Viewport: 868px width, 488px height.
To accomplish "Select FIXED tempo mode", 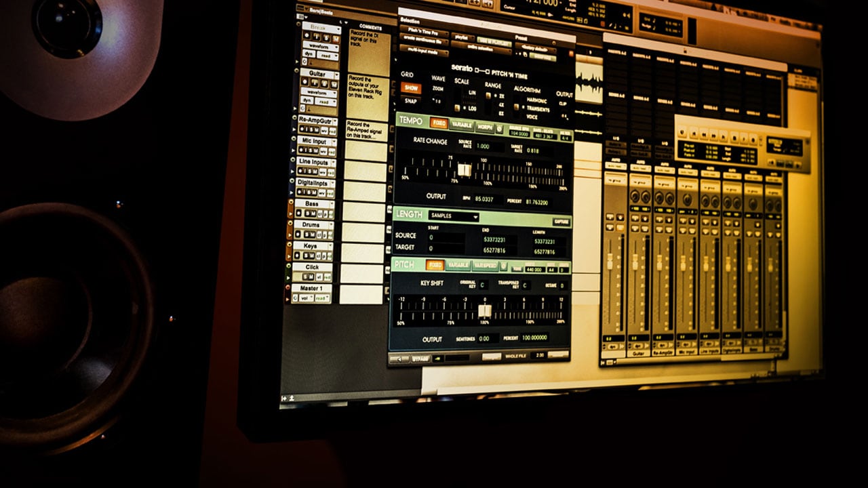I will pyautogui.click(x=439, y=123).
